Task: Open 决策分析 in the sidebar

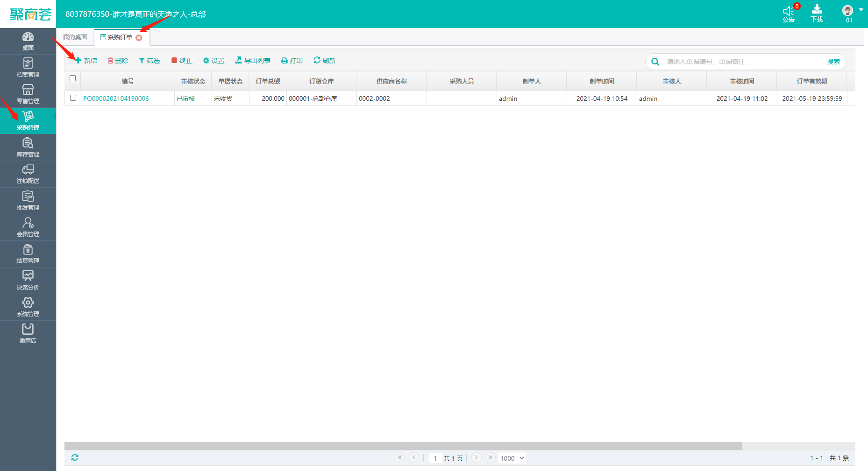Action: [x=28, y=281]
